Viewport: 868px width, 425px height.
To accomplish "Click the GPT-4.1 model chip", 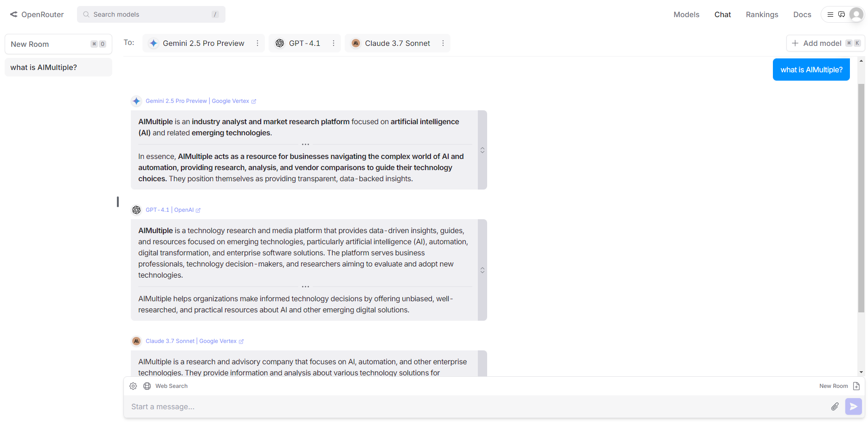I will tap(304, 43).
